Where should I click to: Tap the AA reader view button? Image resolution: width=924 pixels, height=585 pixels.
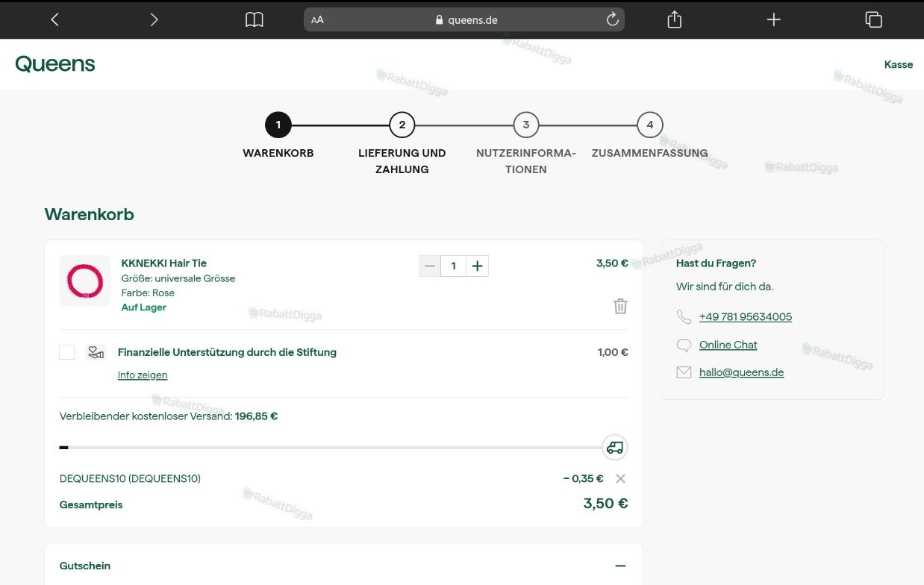tap(317, 20)
